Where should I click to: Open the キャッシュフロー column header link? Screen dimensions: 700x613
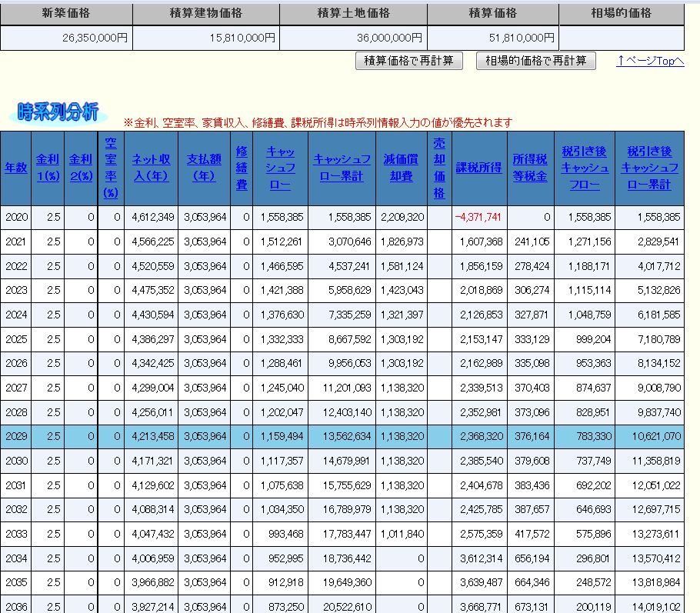(280, 168)
